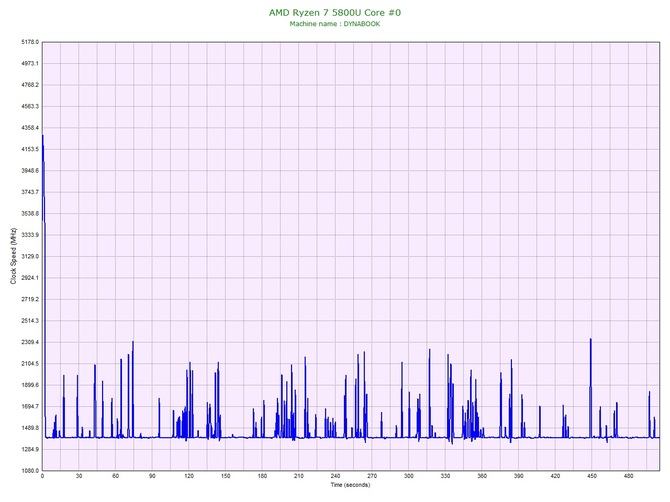Click the x-axis tick label 360
670x502 pixels.
[482, 476]
